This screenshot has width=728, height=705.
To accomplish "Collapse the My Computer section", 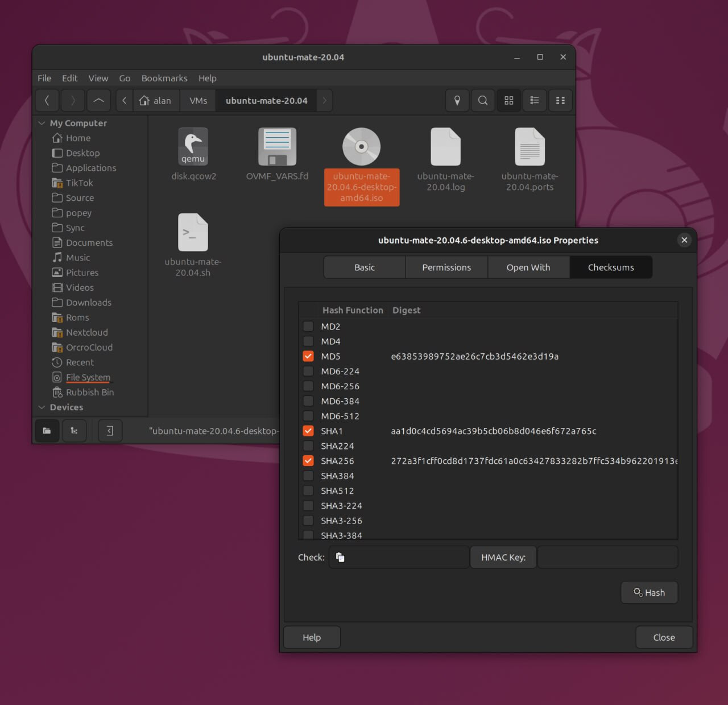I will pos(42,123).
